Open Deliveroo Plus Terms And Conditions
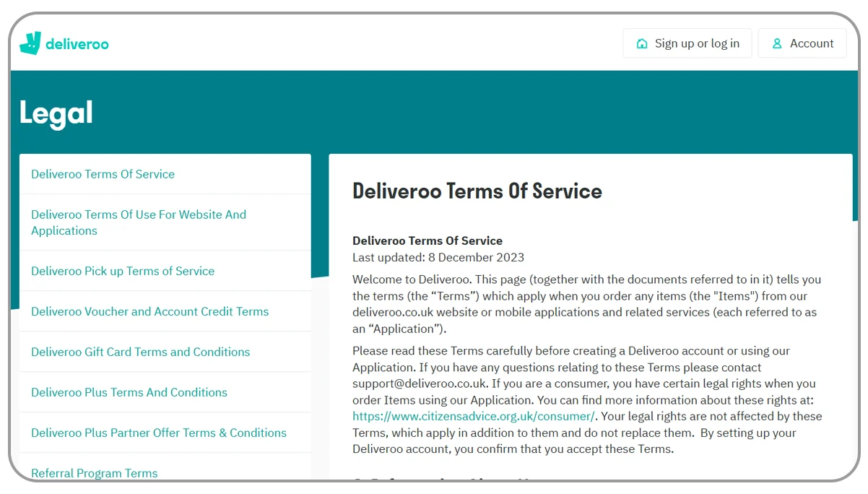Viewport: 868px width, 494px height. click(129, 392)
